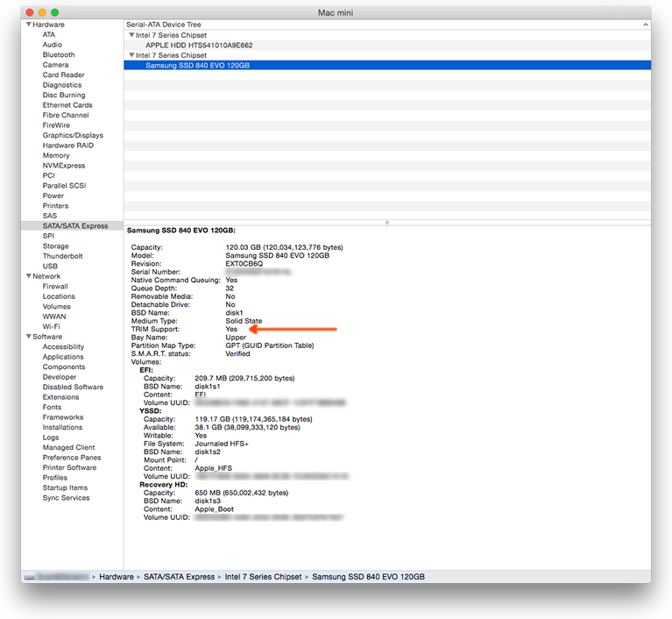Click Hardware in the path bar
Viewport: 672px width, 619px height.
point(117,577)
